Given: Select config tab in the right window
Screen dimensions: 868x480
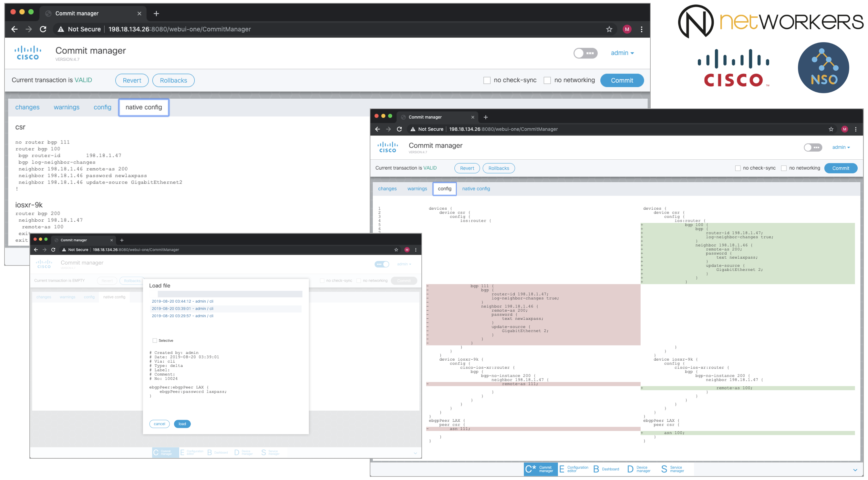Looking at the screenshot, I should click(x=444, y=189).
